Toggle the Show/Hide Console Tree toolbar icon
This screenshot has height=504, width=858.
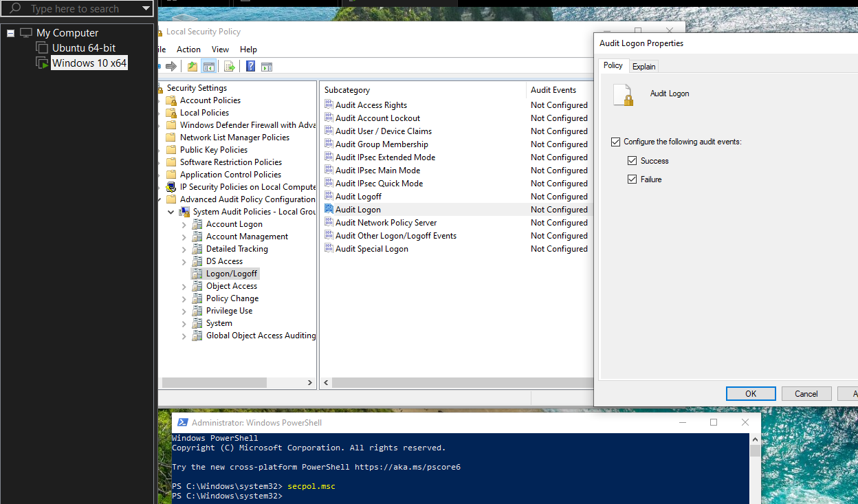point(209,67)
